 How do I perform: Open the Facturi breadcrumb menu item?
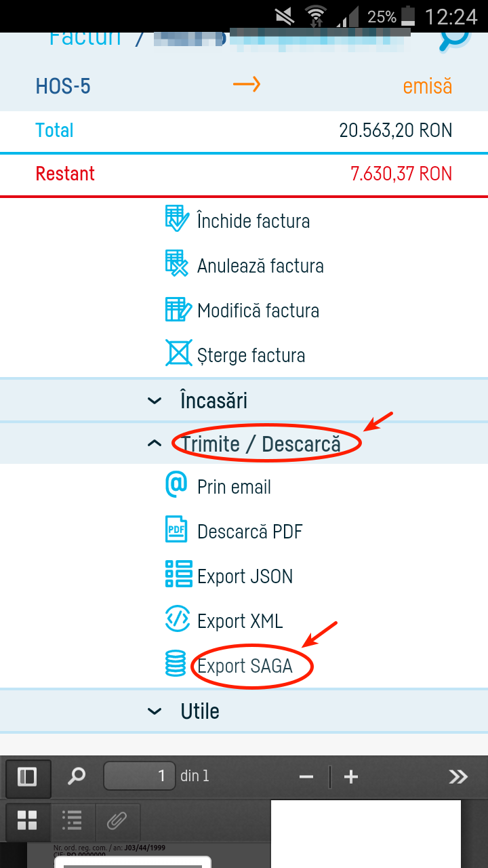click(84, 37)
